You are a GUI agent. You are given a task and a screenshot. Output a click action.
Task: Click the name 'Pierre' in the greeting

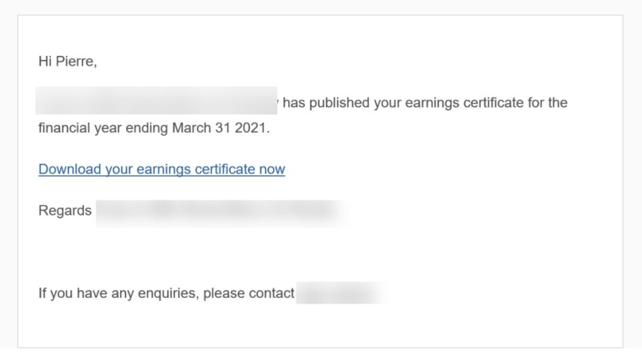(74, 61)
